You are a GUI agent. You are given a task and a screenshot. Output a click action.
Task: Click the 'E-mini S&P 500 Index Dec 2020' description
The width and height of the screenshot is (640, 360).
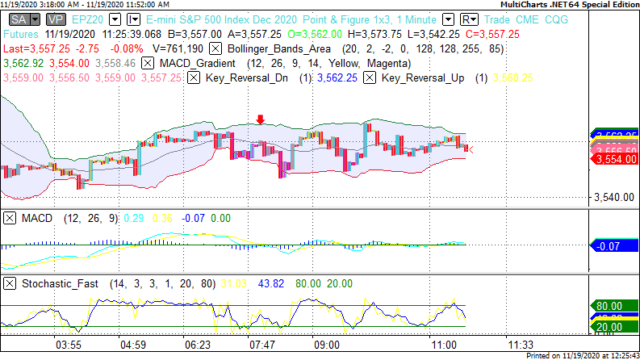pos(222,20)
